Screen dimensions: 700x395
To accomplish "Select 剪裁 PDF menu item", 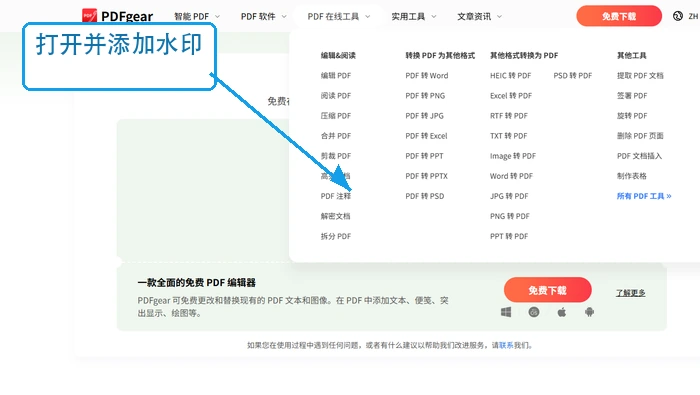I will (336, 156).
